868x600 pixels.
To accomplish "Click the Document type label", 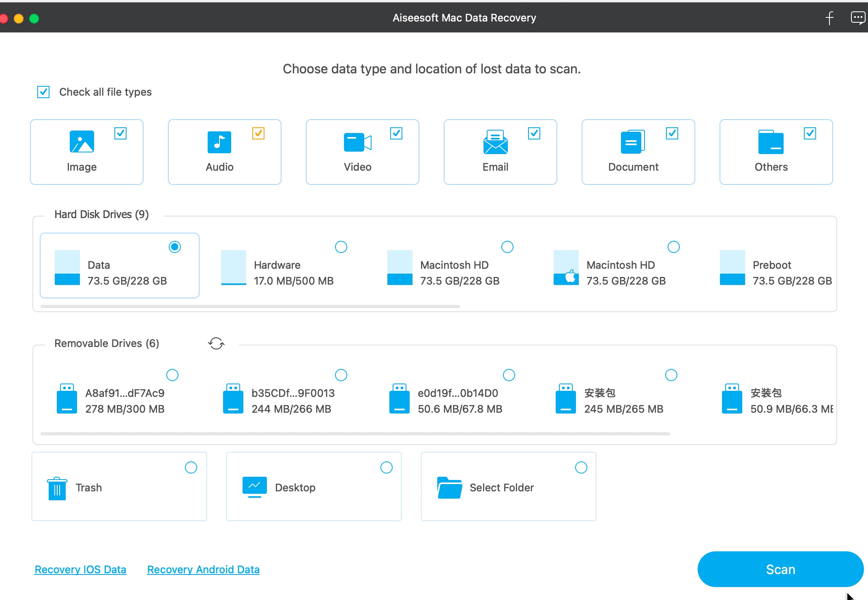I will coord(633,167).
